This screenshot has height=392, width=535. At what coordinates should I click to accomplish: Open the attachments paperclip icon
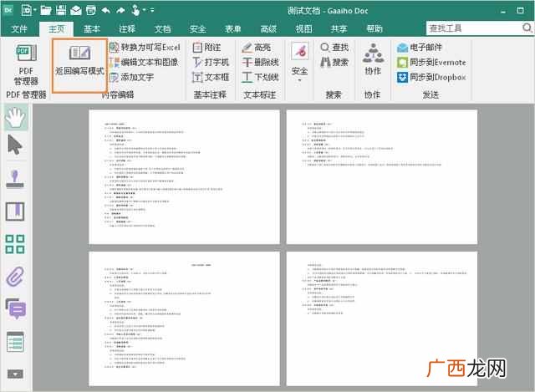pyautogui.click(x=15, y=277)
